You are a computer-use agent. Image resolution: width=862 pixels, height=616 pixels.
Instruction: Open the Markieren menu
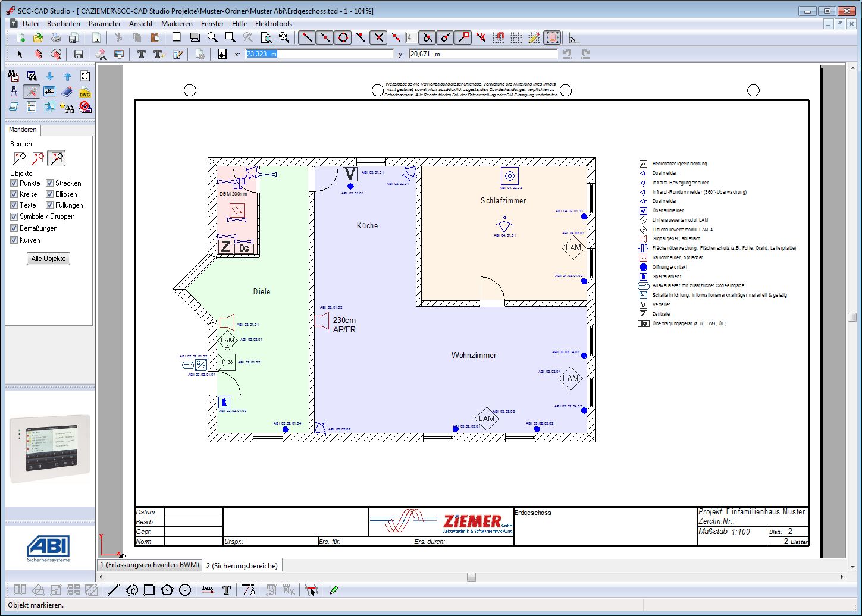click(x=177, y=24)
